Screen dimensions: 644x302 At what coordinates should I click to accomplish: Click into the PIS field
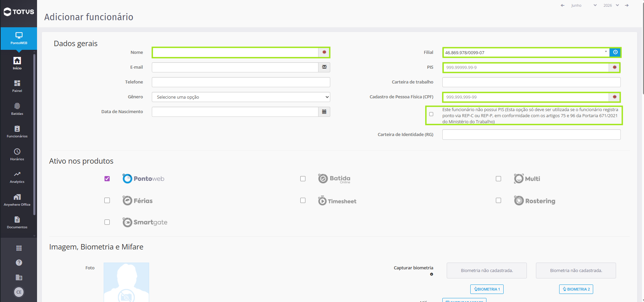[x=526, y=67]
